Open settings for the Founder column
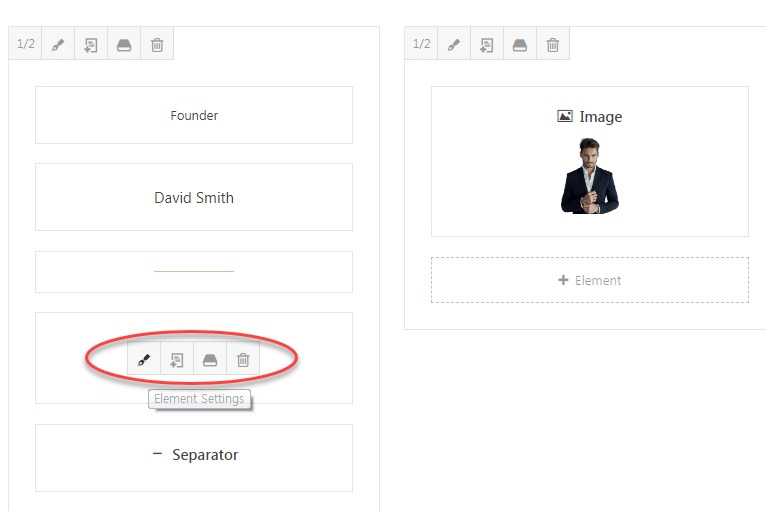 58,44
